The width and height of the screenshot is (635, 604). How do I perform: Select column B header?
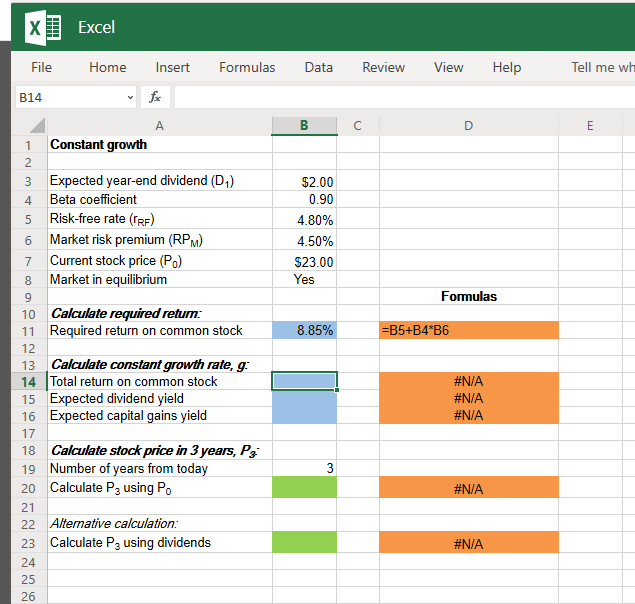pos(304,126)
